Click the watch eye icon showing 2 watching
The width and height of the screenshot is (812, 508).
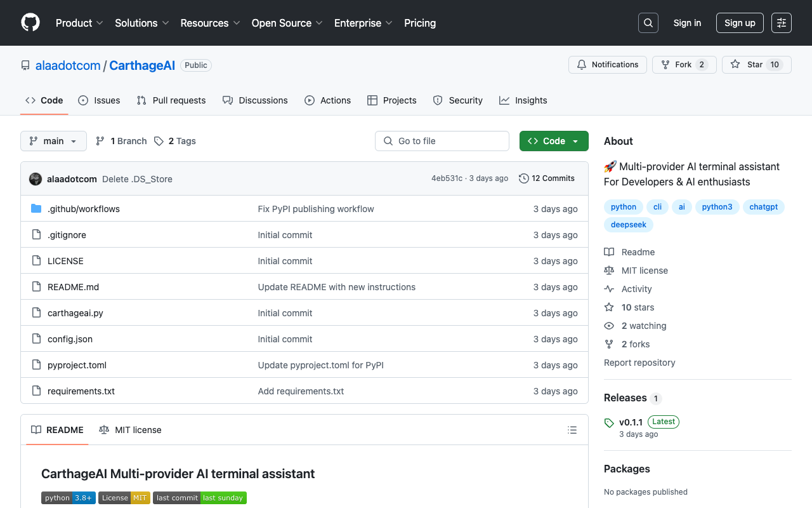coord(608,325)
